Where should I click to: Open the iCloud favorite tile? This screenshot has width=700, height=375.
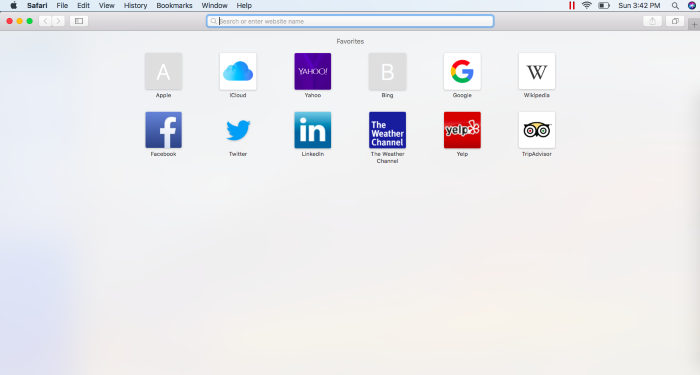[238, 71]
